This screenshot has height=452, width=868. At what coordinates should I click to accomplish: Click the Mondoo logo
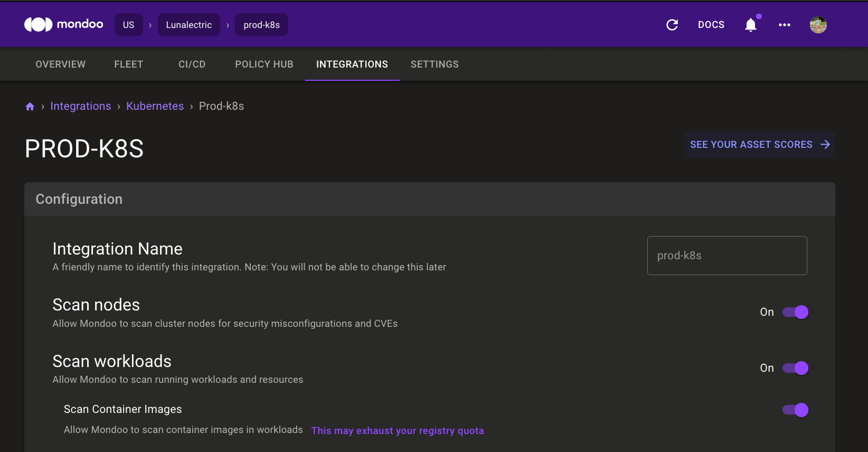point(63,24)
